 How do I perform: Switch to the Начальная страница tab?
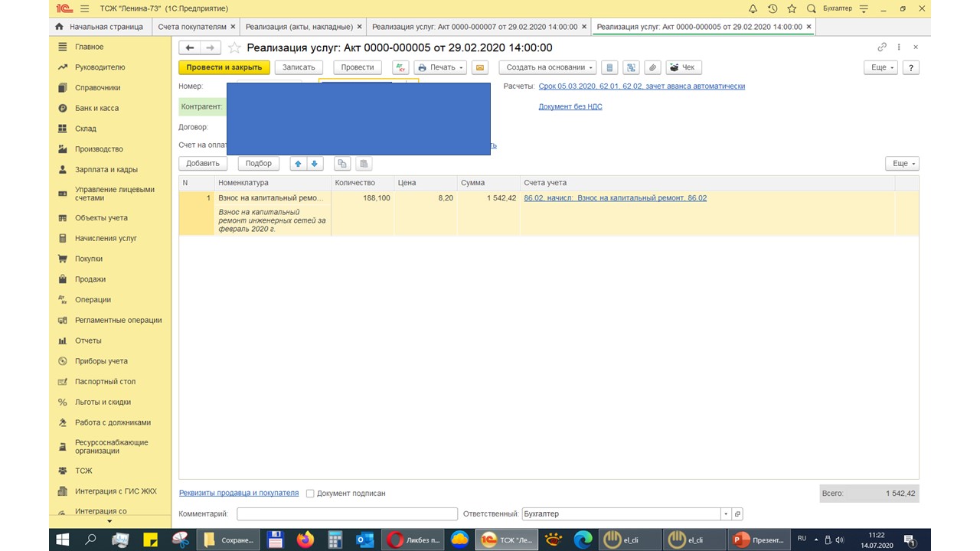[99, 27]
